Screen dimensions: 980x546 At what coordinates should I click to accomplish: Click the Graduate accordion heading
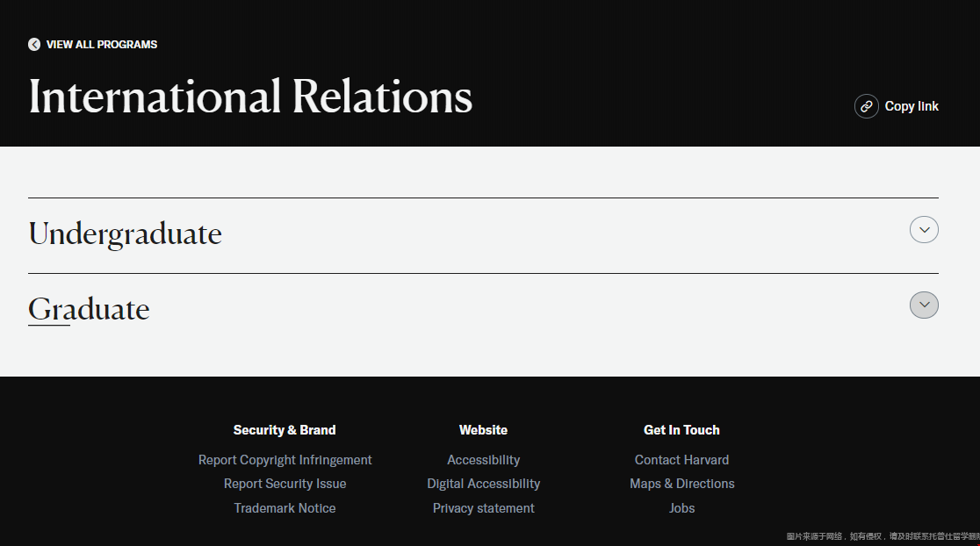point(89,310)
